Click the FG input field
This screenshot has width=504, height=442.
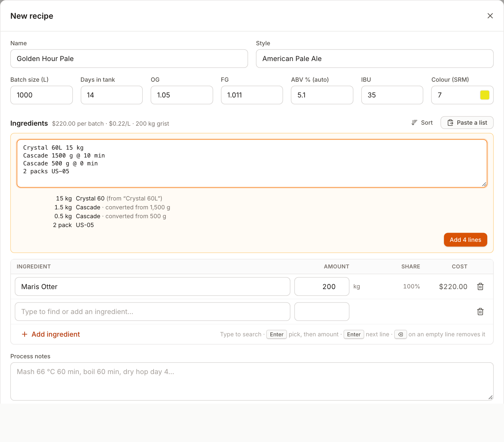coord(252,95)
